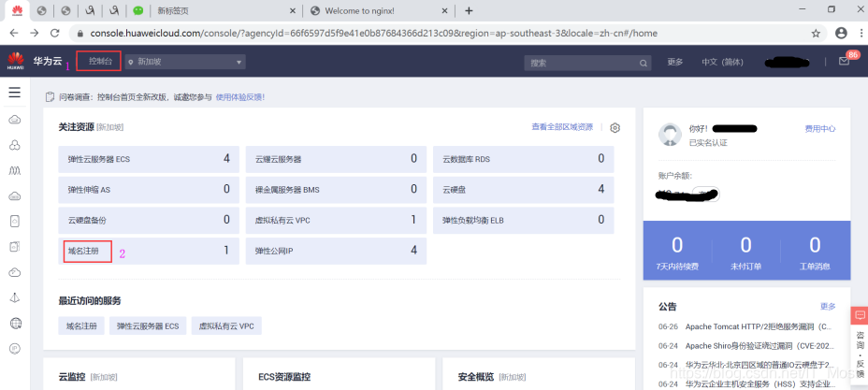
Task: Click 弹性云服务器 ECS under 最近访问的服务
Action: (148, 326)
